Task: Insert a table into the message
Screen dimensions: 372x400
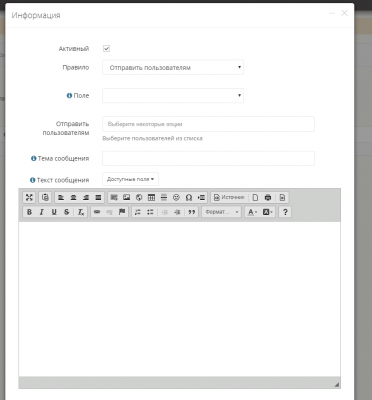Action: [151, 197]
